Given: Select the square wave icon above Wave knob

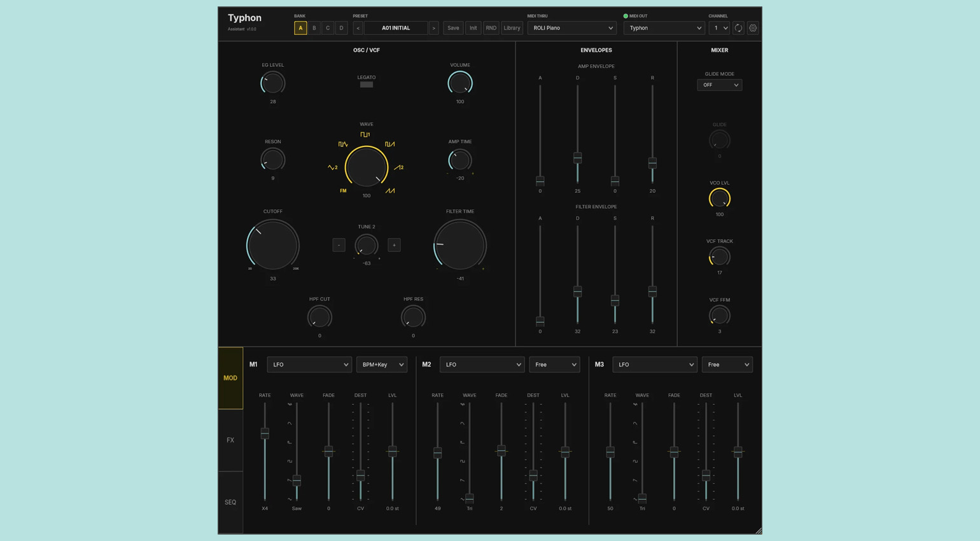Looking at the screenshot, I should click(x=365, y=135).
